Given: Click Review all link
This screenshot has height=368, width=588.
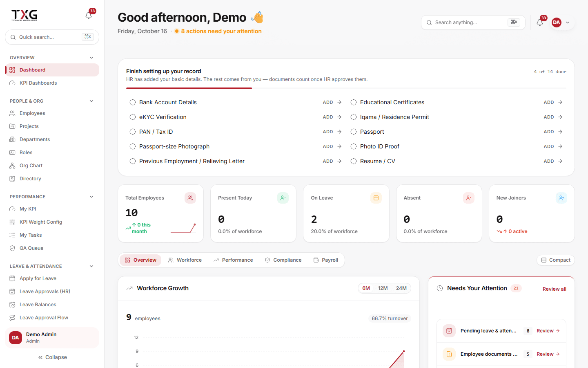Looking at the screenshot, I should [554, 289].
